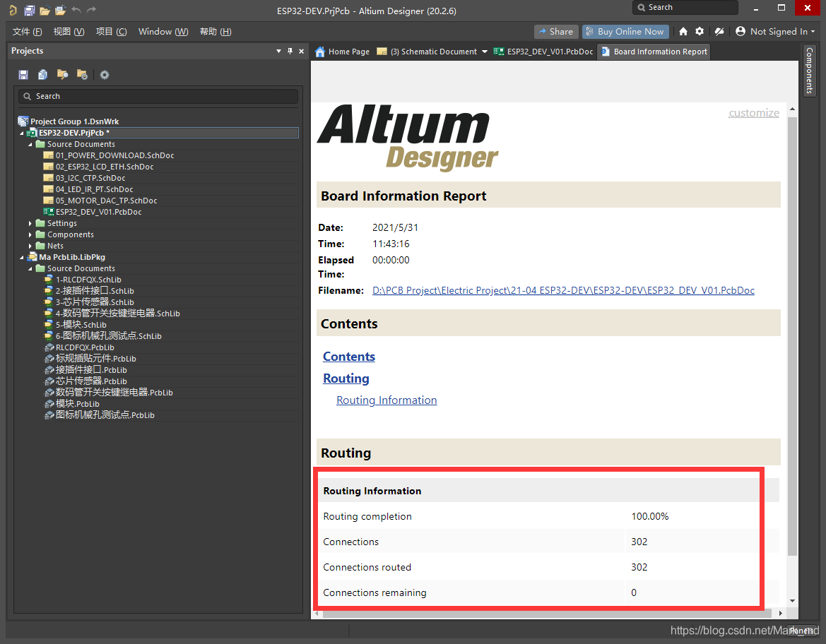Open the 文件 (F) menu
This screenshot has width=826, height=644.
(27, 32)
